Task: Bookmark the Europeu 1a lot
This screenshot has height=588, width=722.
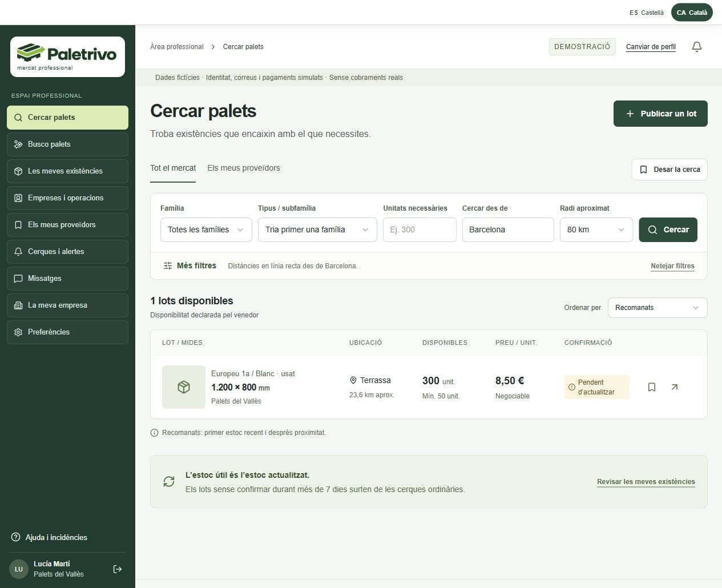Action: tap(652, 387)
